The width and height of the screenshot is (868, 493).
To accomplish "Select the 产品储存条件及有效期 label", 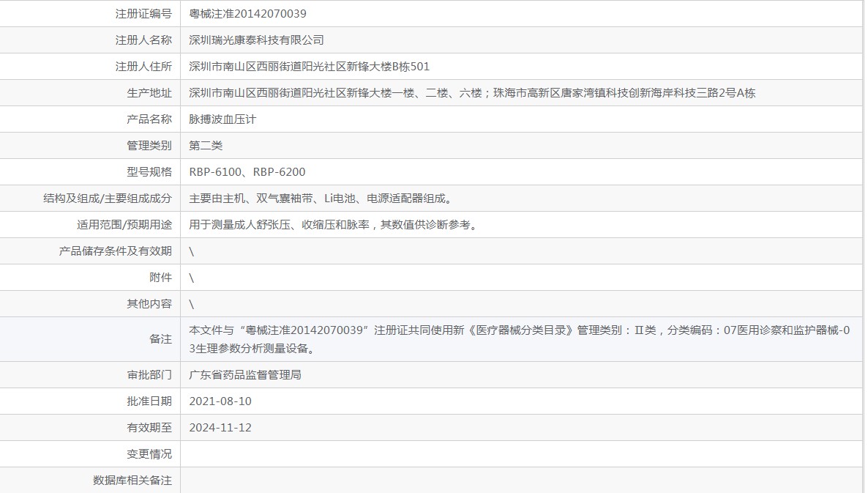I will pyautogui.click(x=115, y=251).
